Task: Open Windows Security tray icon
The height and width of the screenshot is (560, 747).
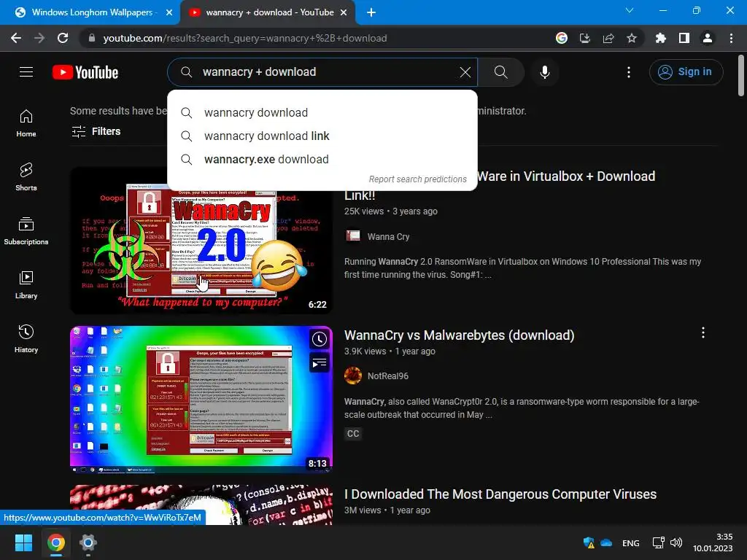Action: tap(589, 542)
